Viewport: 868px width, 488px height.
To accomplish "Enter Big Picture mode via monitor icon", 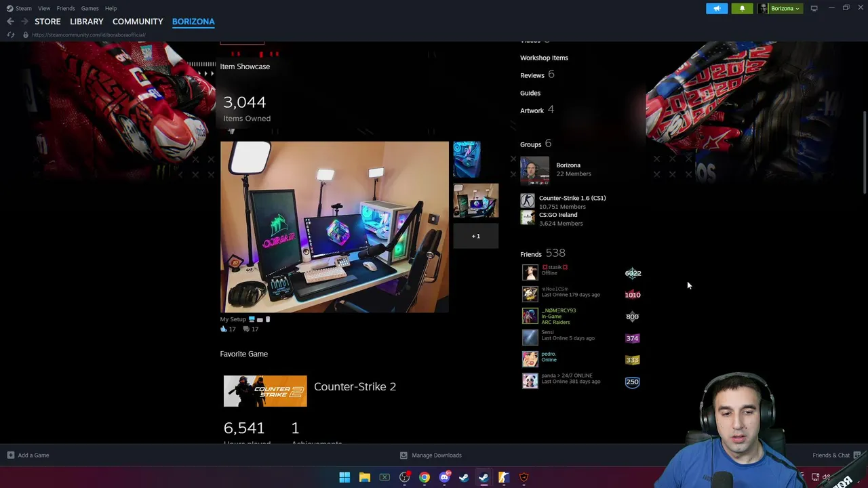I will tap(814, 8).
